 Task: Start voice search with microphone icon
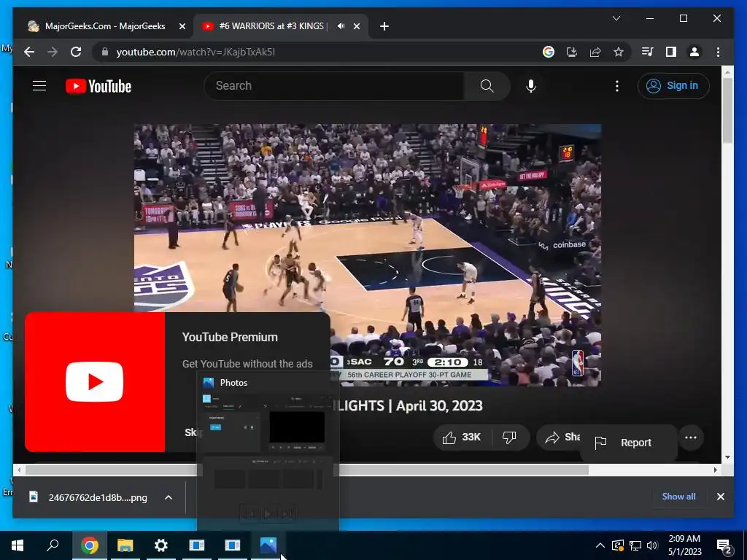coord(531,86)
